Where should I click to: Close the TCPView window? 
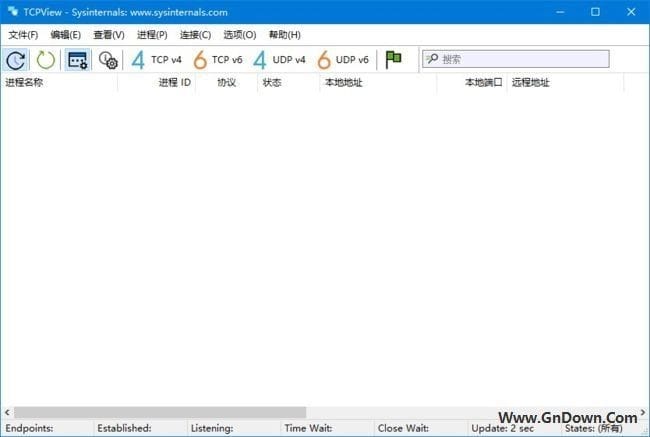[631, 12]
